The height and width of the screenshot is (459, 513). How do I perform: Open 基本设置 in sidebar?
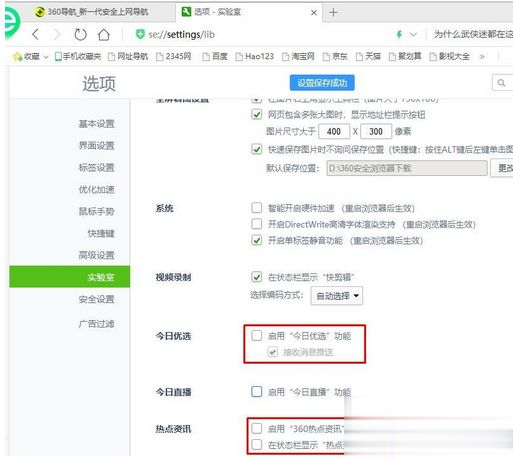97,124
